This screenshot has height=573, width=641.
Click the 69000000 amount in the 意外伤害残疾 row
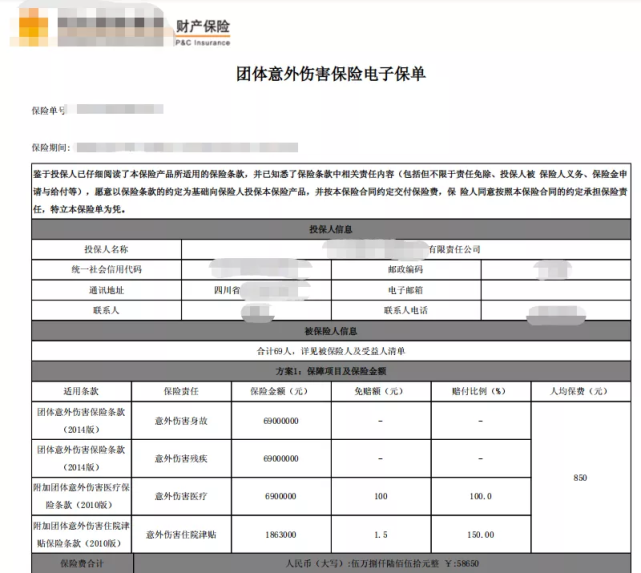(281, 459)
